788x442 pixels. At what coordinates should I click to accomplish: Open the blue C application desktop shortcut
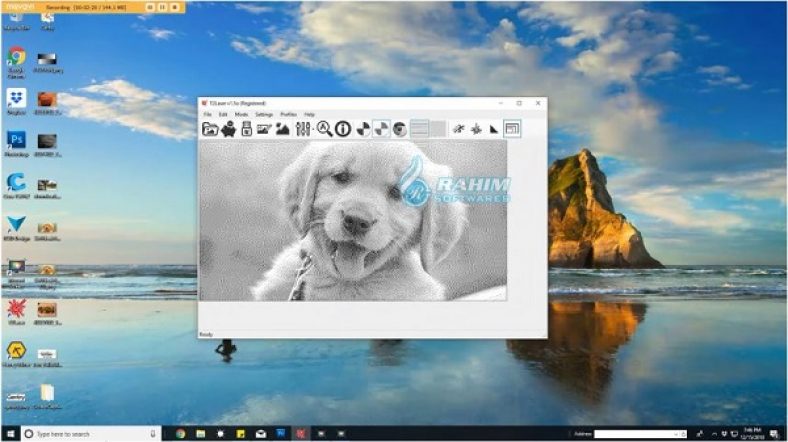tap(16, 186)
